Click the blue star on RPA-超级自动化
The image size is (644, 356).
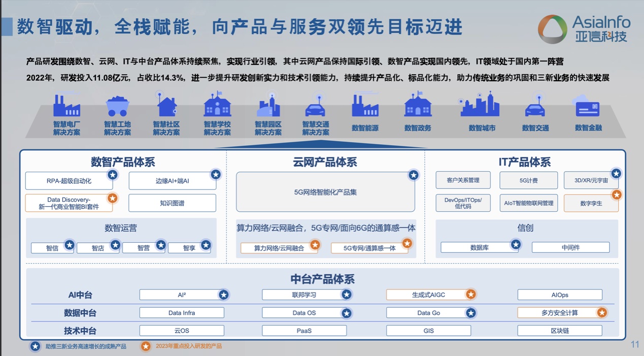point(113,175)
